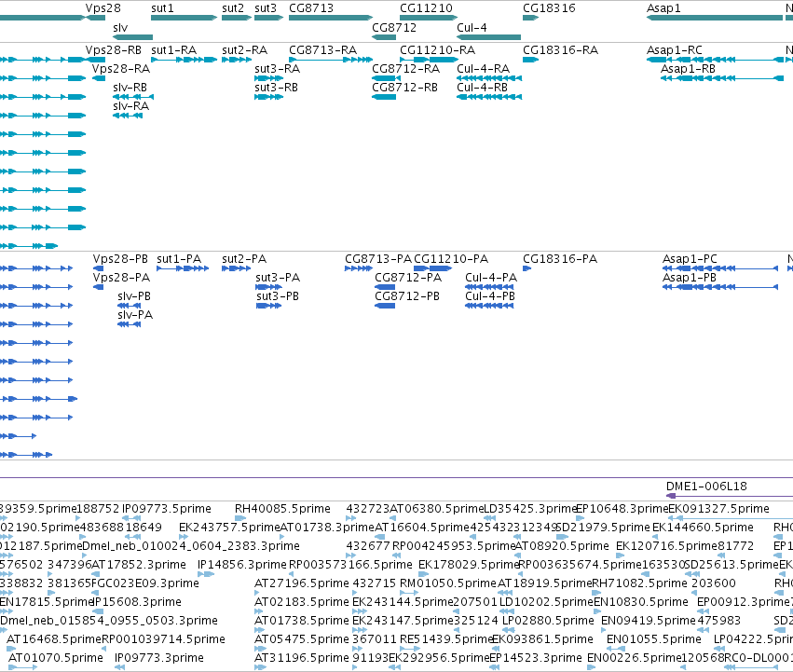Select the Cul-4-RB transcript
Screen dimensions: 793x672
482,88
